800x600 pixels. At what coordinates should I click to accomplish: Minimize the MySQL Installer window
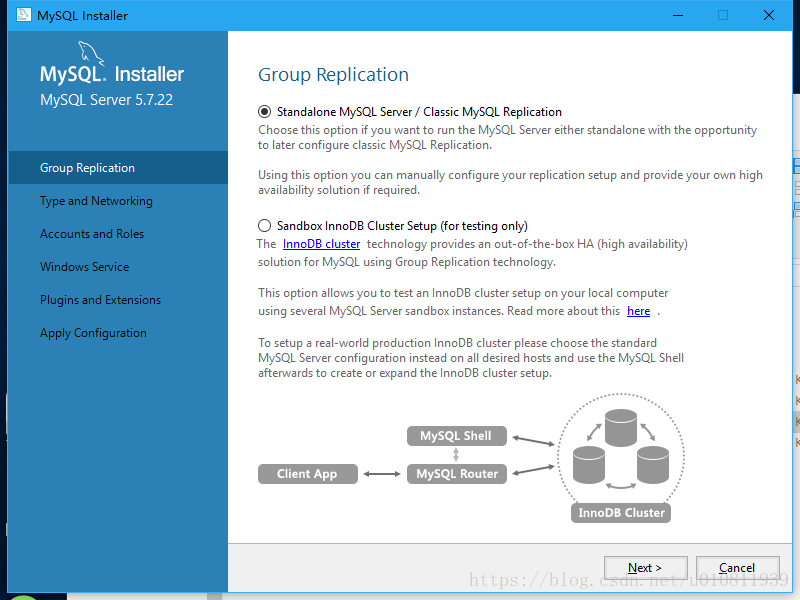[678, 15]
